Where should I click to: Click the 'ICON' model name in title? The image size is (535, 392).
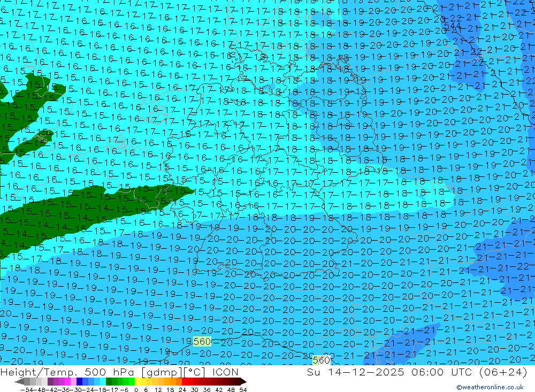pos(225,372)
